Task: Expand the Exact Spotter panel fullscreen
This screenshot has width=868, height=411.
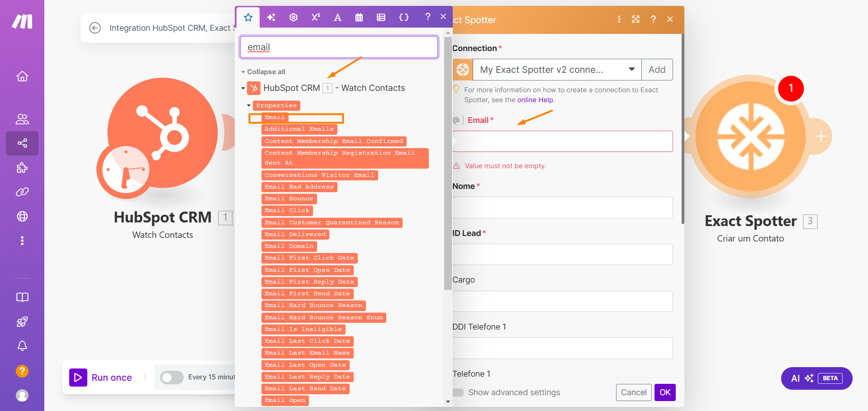Action: [x=636, y=19]
